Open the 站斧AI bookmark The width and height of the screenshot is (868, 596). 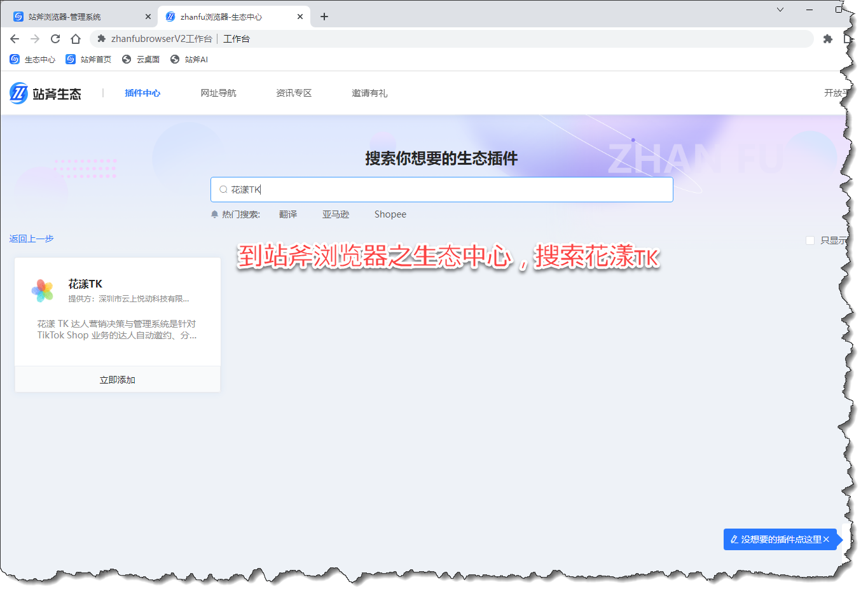click(x=189, y=59)
